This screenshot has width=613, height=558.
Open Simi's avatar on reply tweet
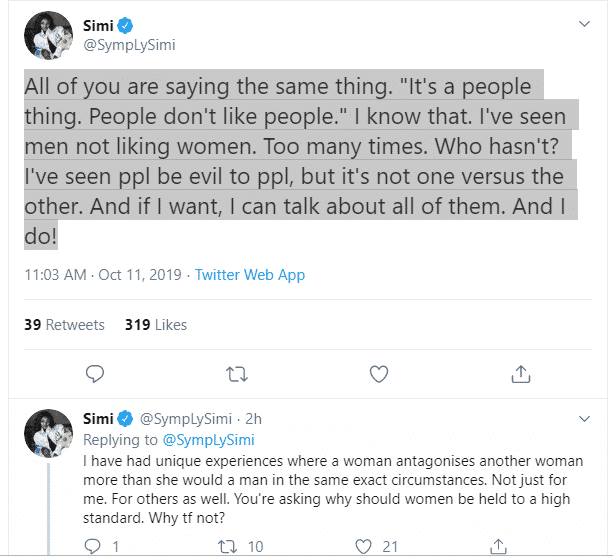[47, 432]
